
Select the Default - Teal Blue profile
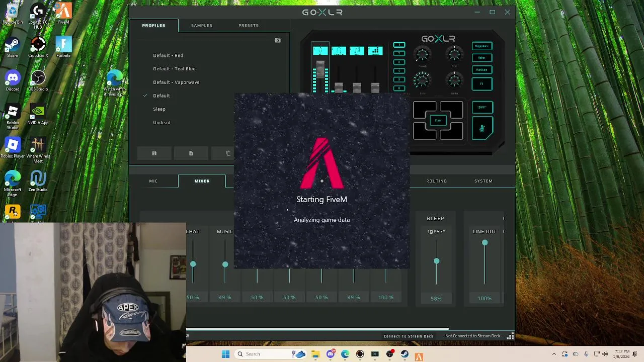[174, 69]
